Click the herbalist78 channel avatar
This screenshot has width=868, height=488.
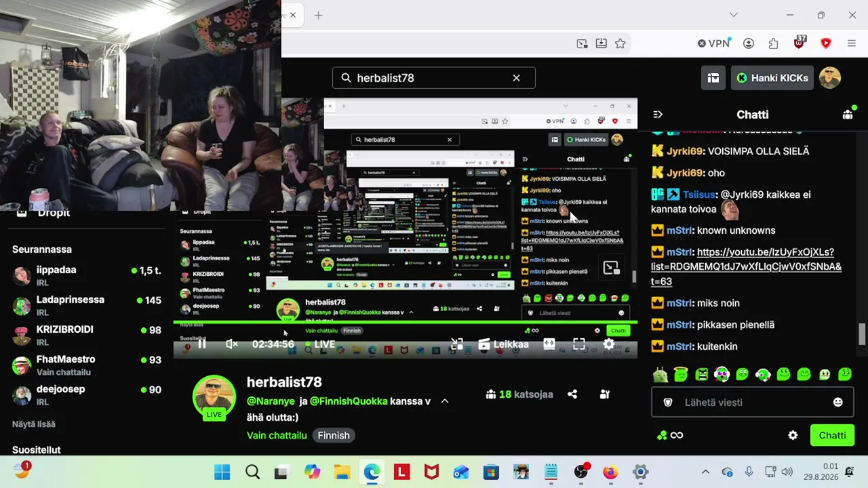(214, 396)
